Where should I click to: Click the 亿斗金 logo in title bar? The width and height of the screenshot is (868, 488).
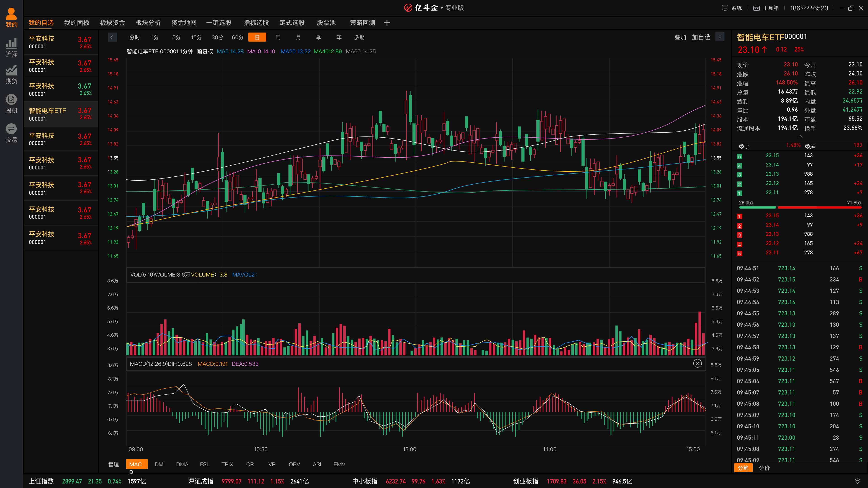coord(421,8)
